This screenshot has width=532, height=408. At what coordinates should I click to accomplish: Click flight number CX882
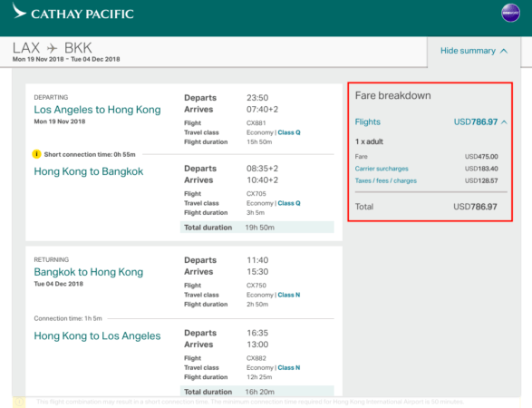pyautogui.click(x=256, y=358)
